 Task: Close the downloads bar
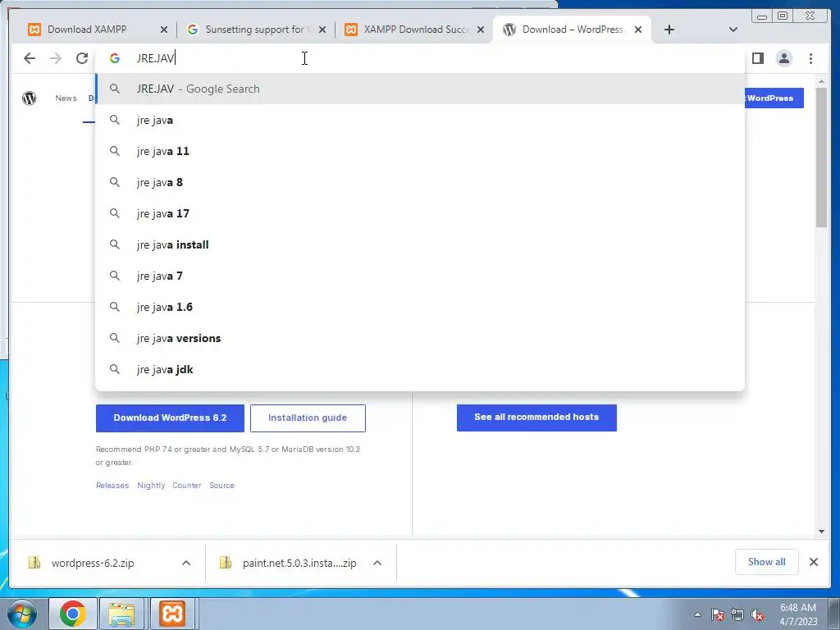coord(813,562)
